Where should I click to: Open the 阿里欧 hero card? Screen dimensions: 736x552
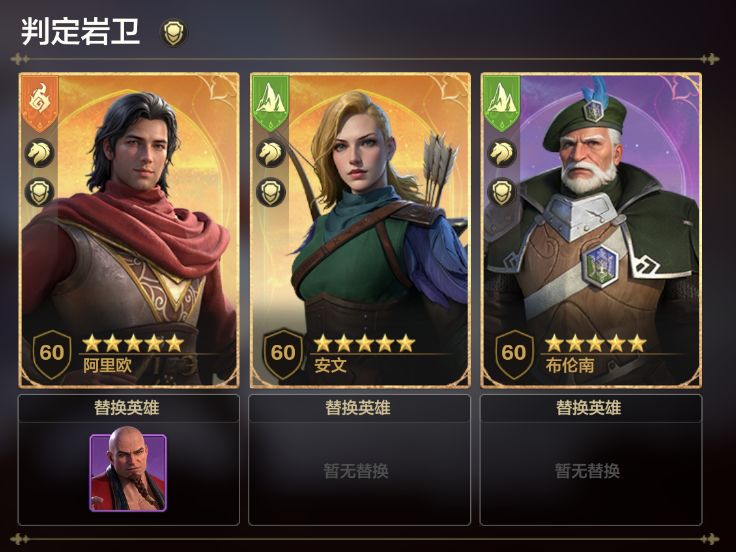pyautogui.click(x=129, y=230)
